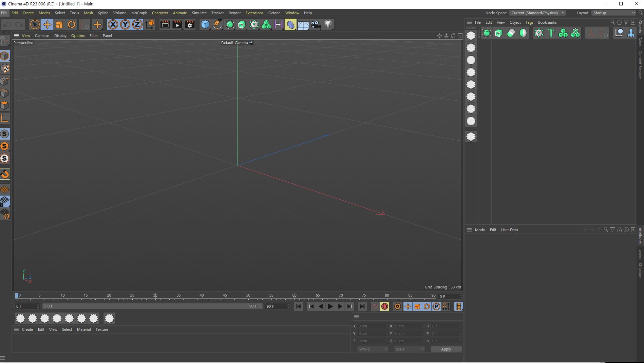Switch to Edges mode in left palette

click(x=5, y=93)
